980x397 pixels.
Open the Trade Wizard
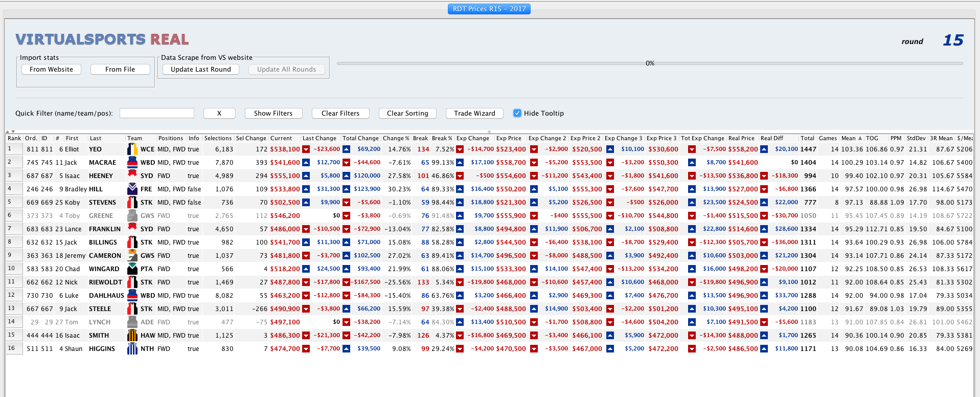474,114
